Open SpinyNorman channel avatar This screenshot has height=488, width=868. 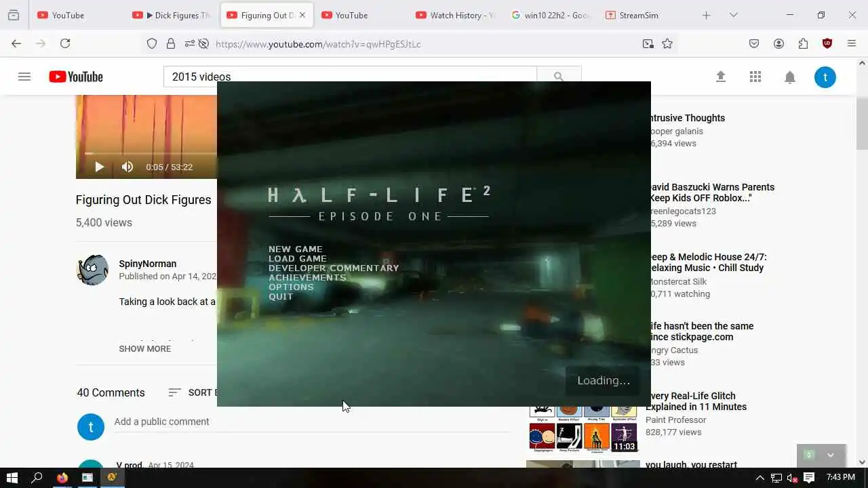92,270
